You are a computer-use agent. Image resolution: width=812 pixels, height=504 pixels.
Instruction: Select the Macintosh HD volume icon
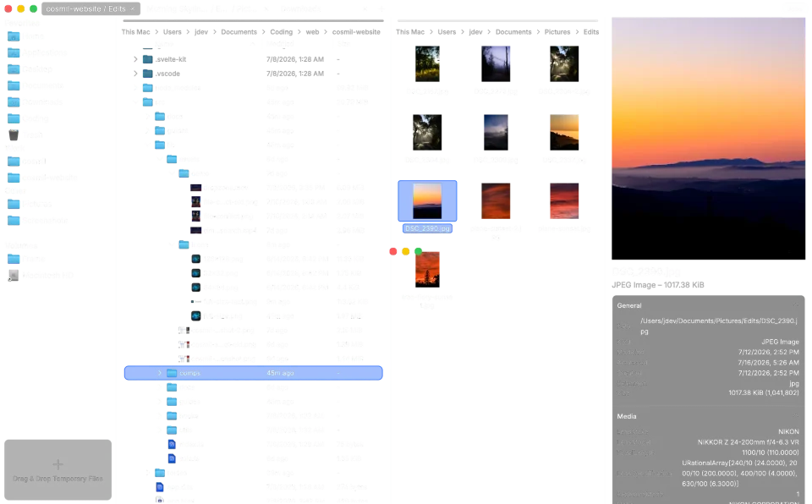[14, 275]
